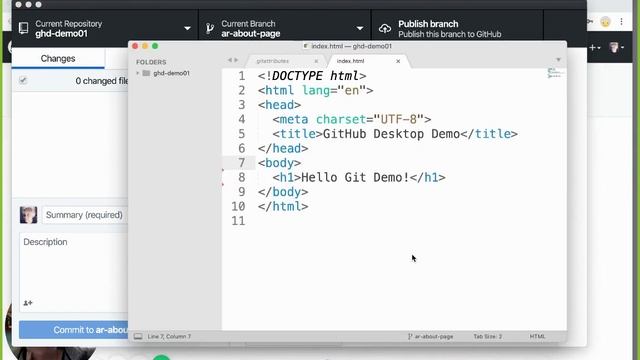This screenshot has width=640, height=360.
Task: Click the user avatar beside Summary
Action: 28,215
